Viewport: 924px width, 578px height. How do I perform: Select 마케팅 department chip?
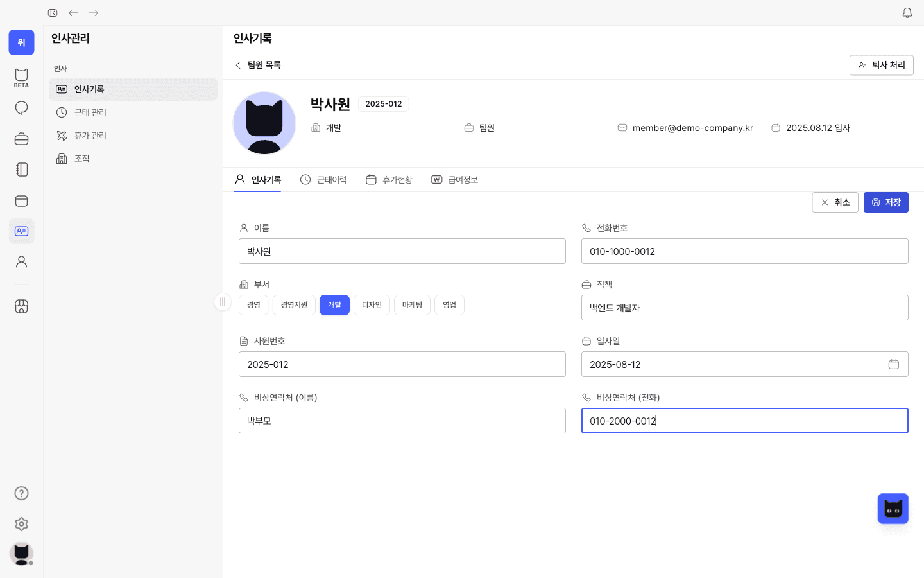click(x=412, y=305)
